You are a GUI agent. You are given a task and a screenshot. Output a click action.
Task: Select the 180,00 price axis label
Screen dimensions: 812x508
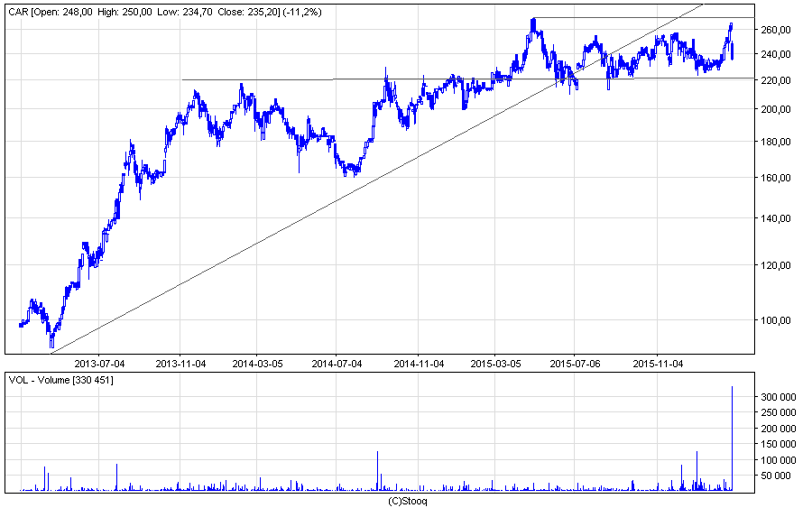[776, 142]
